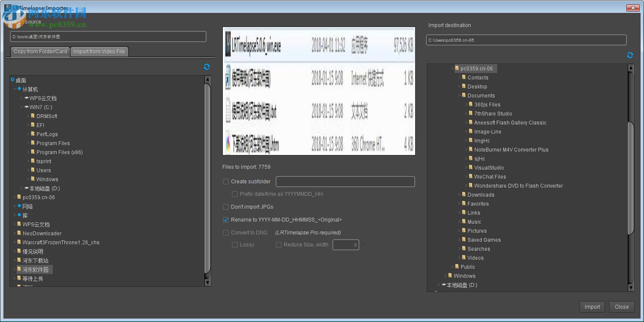Switch to Import from Video File tab

click(99, 52)
